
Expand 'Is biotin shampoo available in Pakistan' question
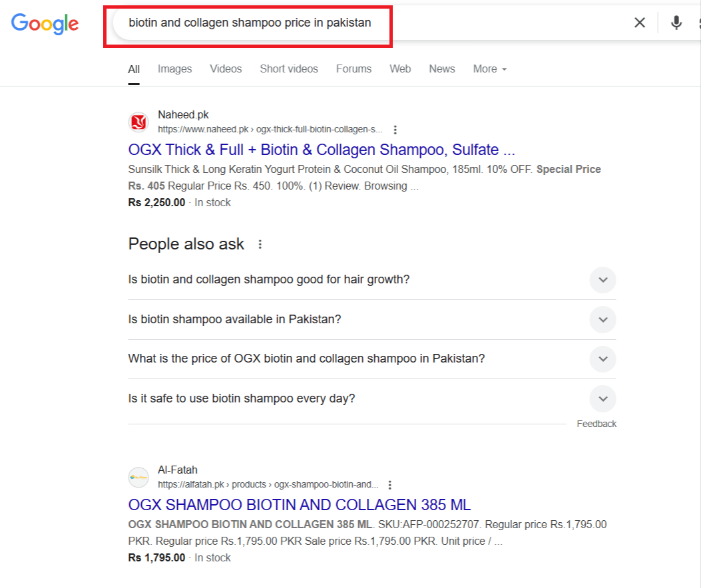(602, 320)
